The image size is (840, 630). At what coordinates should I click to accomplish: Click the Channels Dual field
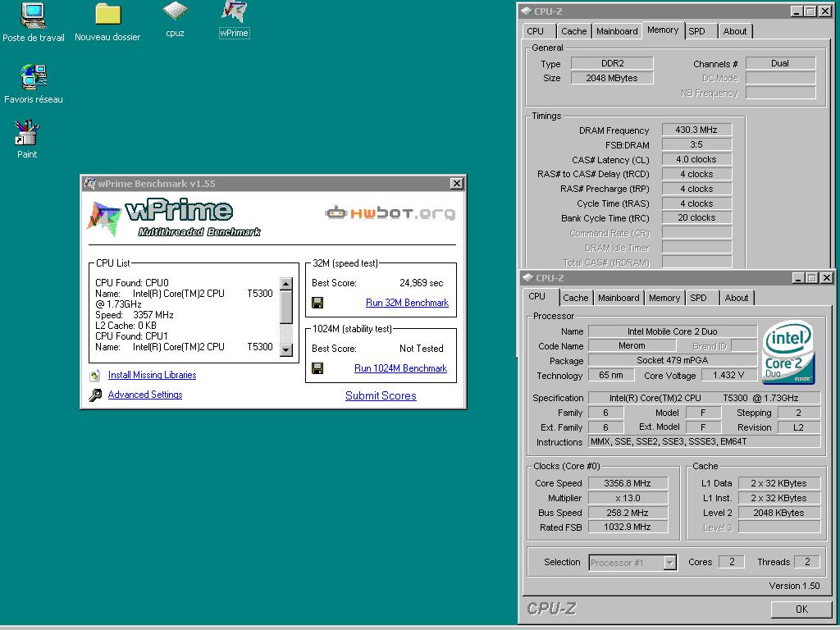(780, 63)
